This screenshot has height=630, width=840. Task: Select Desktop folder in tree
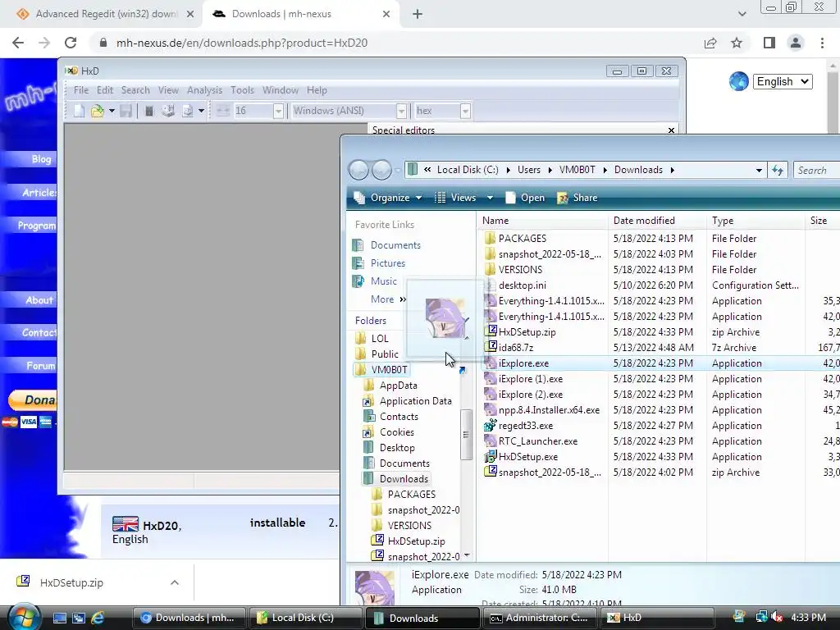click(397, 447)
